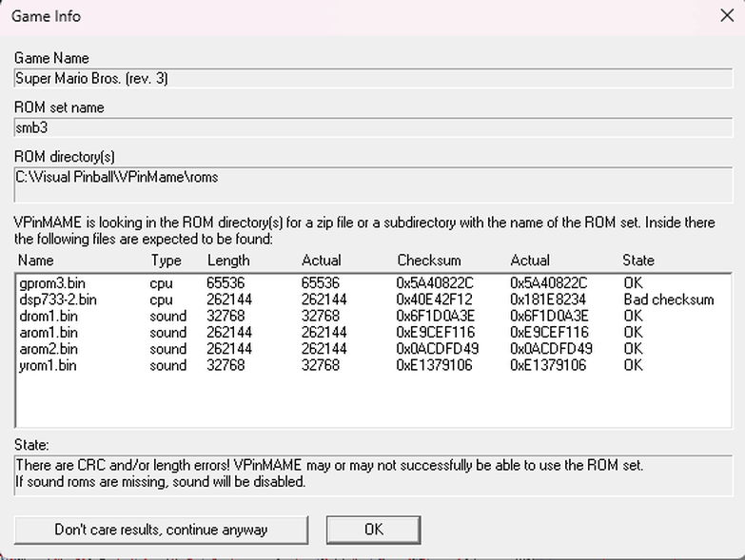Select the drom1.bin file name
The height and width of the screenshot is (560, 745).
49,316
